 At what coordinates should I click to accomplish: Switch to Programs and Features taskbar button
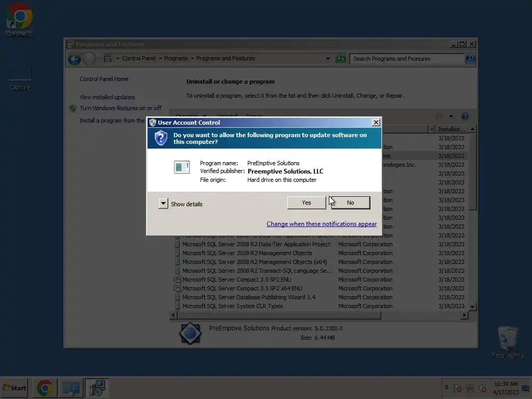pos(97,388)
